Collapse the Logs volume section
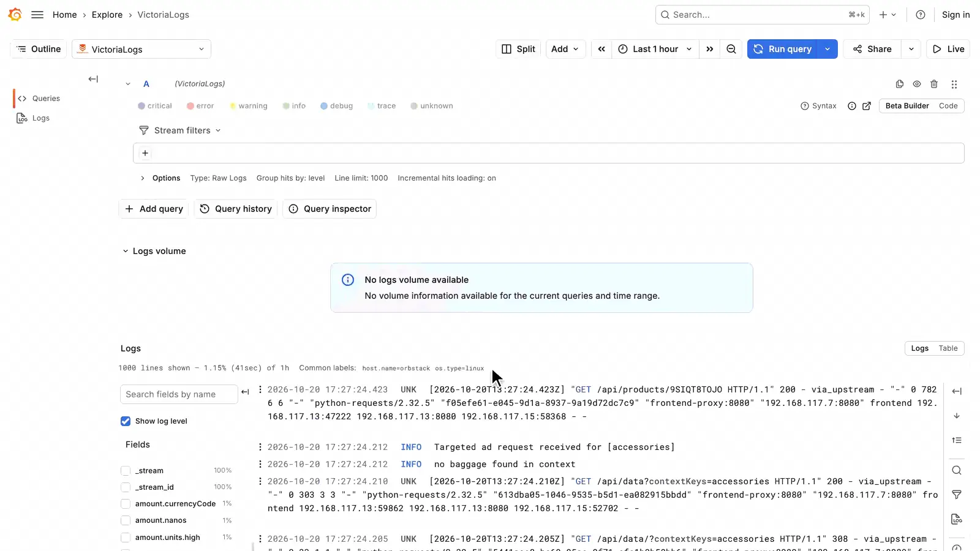The image size is (980, 551). 126,251
